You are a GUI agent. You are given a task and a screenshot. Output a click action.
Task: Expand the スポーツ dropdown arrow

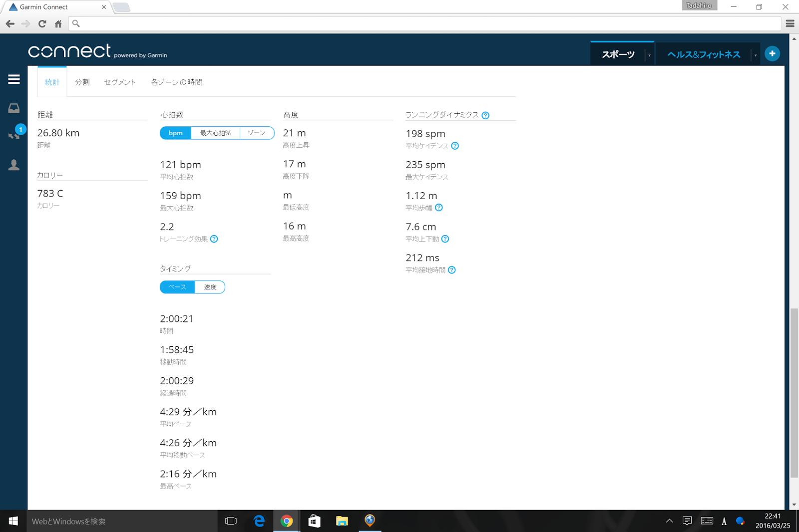pyautogui.click(x=649, y=55)
